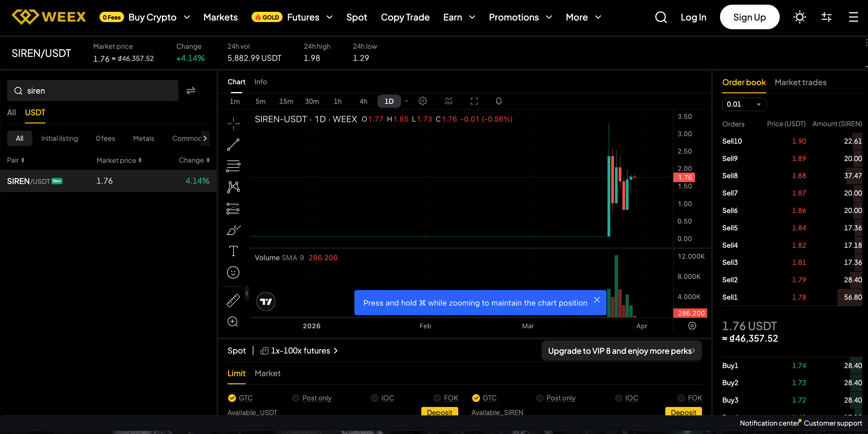Select 4h timeframe
868x434 pixels.
(363, 101)
